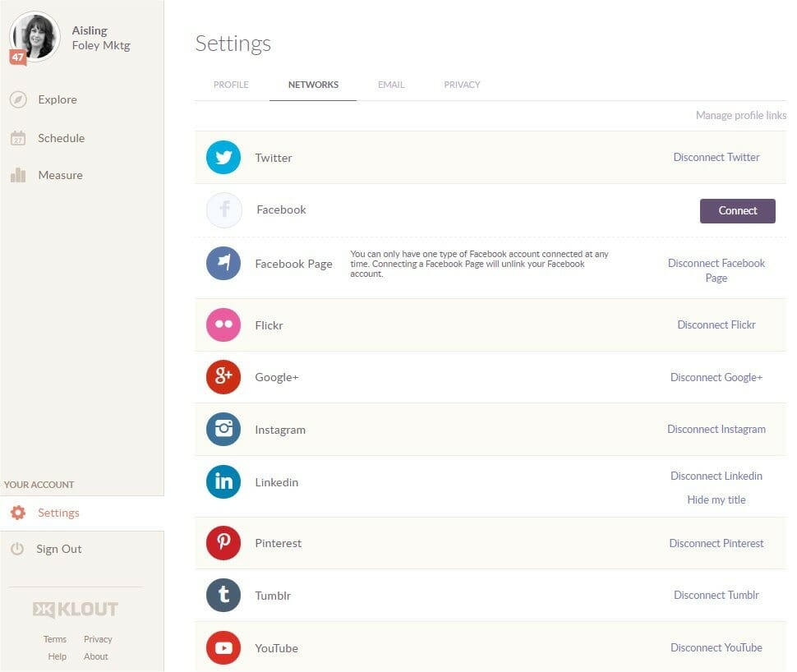Viewport: 797px width, 672px height.
Task: Open the Help footer link
Action: point(58,656)
